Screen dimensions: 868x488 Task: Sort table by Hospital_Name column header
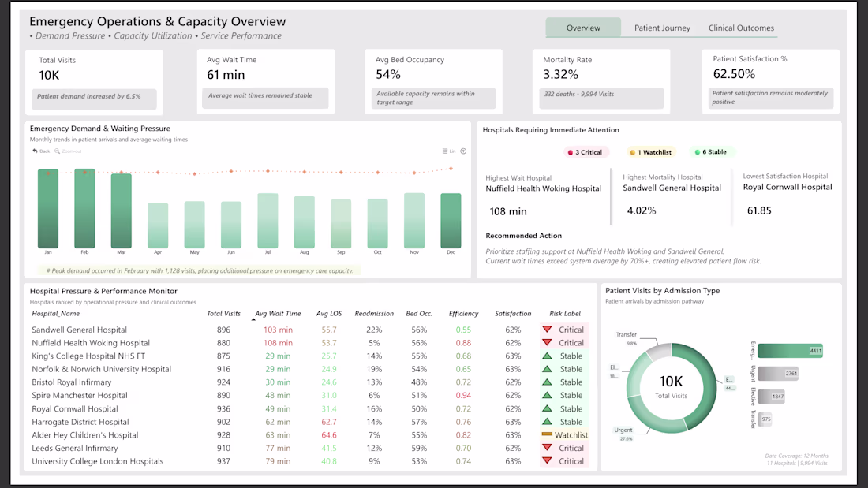point(55,313)
